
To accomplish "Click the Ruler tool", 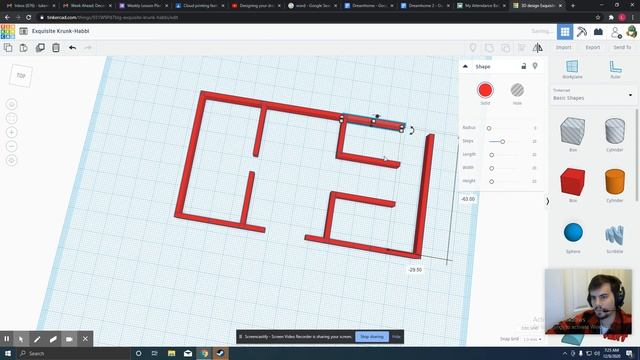I will tap(615, 69).
